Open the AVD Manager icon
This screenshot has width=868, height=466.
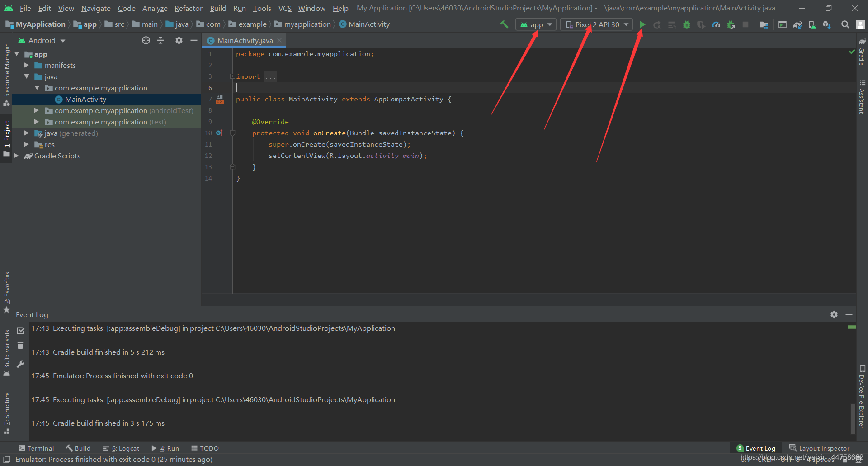click(x=812, y=24)
